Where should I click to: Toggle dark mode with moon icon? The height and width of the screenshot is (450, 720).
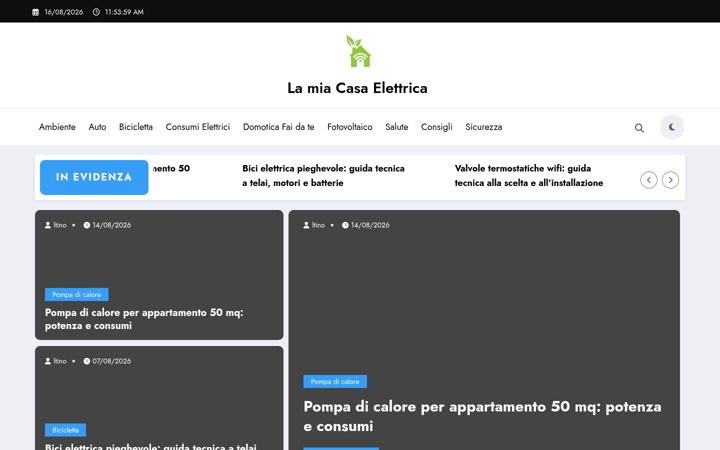tap(671, 127)
